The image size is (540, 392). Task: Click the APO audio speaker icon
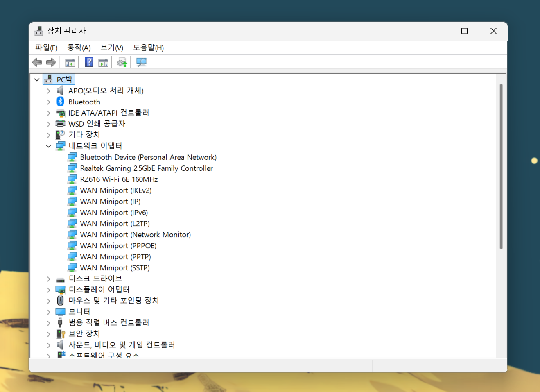61,91
